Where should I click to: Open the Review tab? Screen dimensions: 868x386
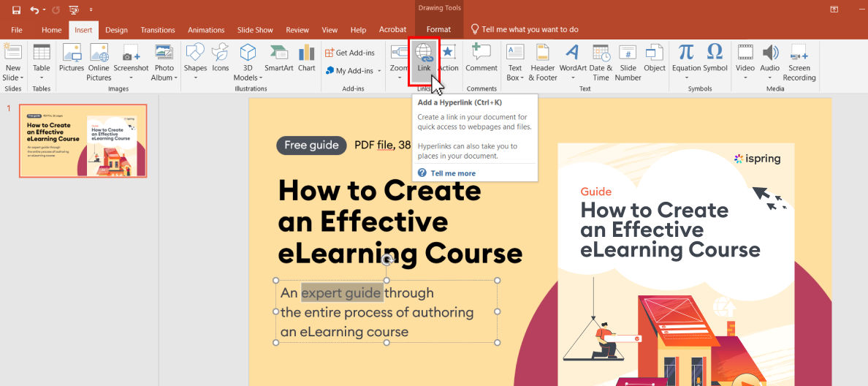point(297,30)
